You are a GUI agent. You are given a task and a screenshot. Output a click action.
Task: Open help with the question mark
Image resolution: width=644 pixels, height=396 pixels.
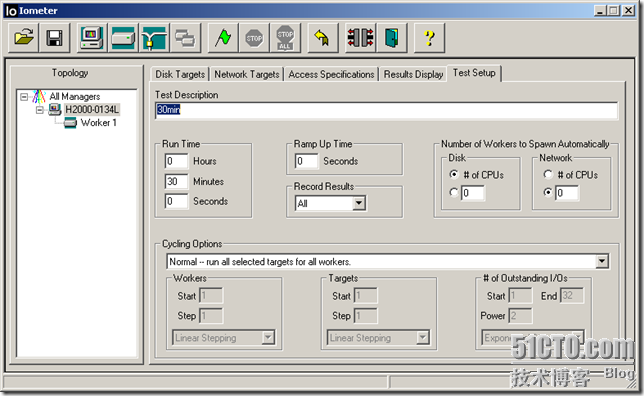[429, 38]
